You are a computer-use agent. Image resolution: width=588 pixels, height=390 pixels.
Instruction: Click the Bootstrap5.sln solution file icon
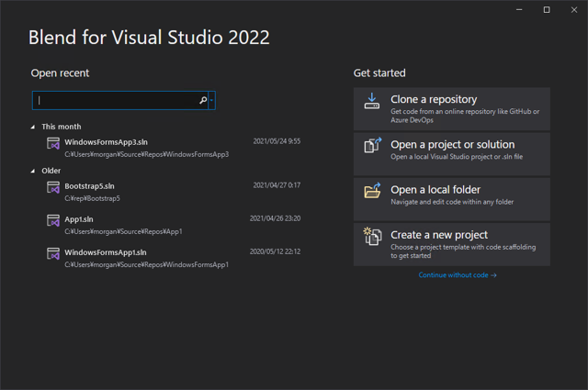pos(53,187)
